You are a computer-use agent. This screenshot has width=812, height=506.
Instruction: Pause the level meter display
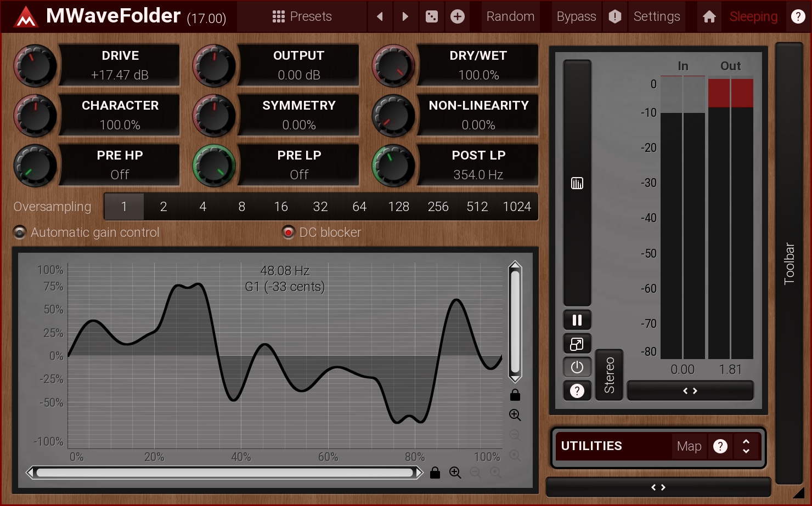point(577,320)
